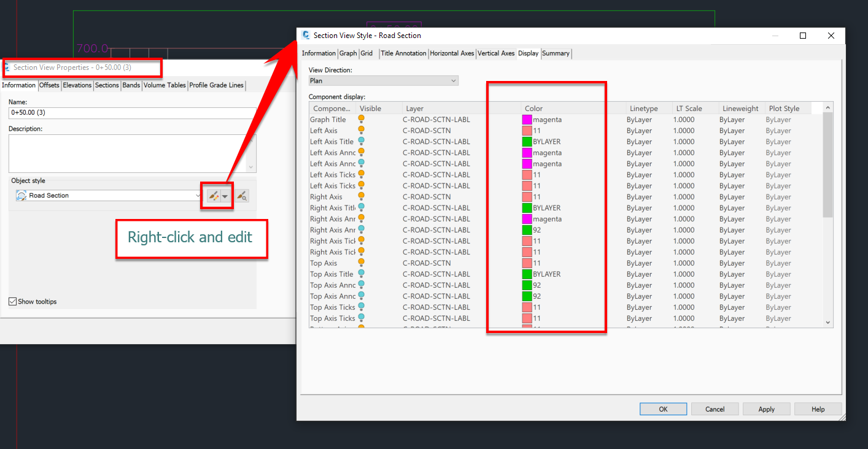Click the Civil 3D icon on Section View Properties dialog

(9, 67)
